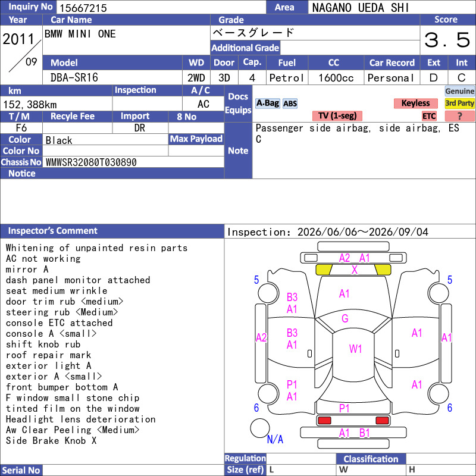This screenshot has width=476, height=476.
Task: Click the G mark on windshield
Action: pos(345,318)
